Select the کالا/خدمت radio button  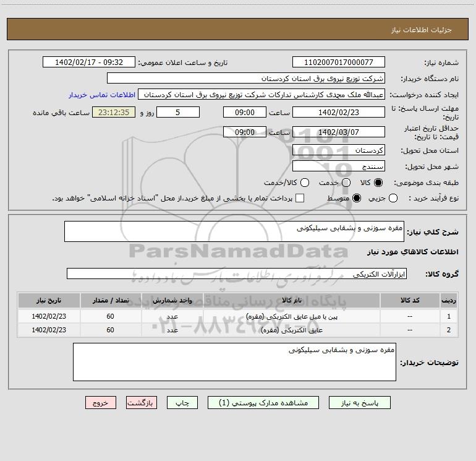[x=305, y=183]
